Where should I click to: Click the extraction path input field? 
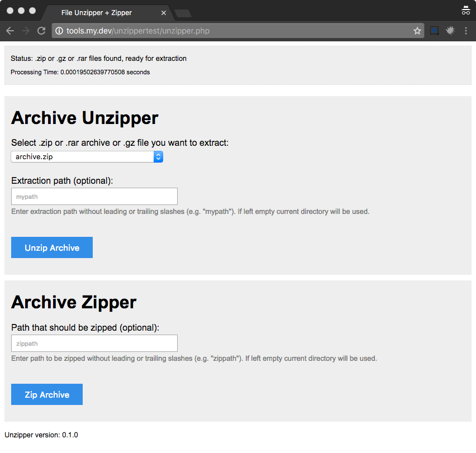tap(94, 196)
